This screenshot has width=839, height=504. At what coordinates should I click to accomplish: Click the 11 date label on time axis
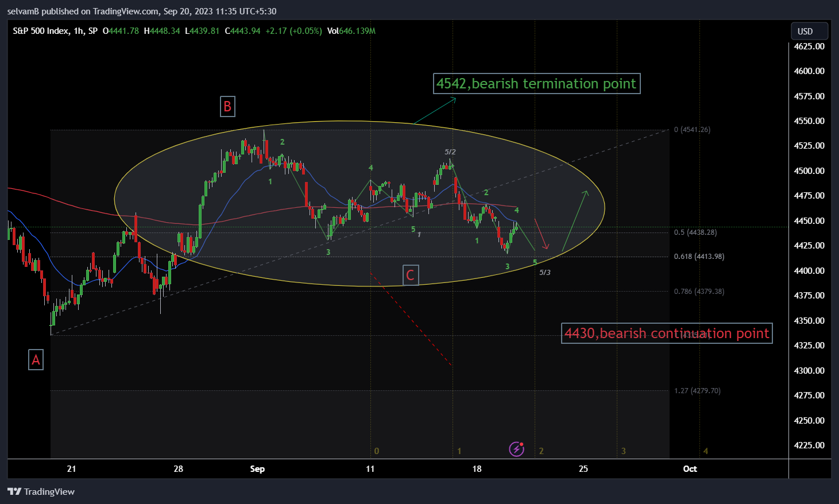[370, 469]
